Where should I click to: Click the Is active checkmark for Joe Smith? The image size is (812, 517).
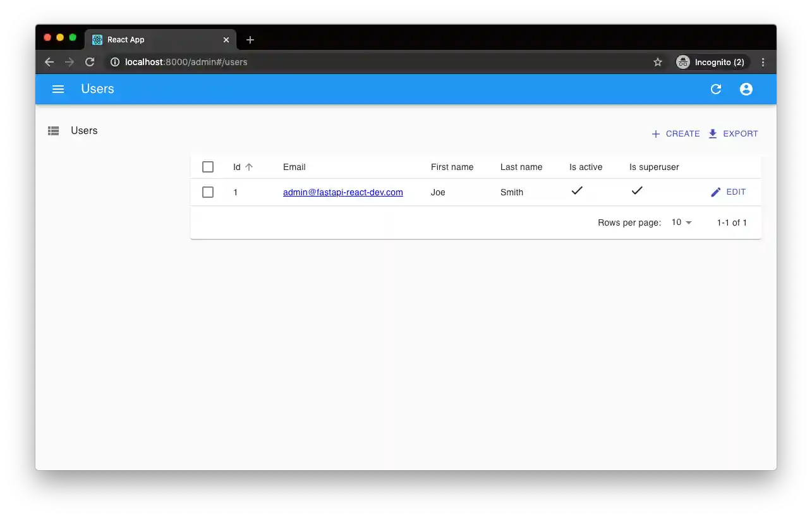(x=577, y=190)
